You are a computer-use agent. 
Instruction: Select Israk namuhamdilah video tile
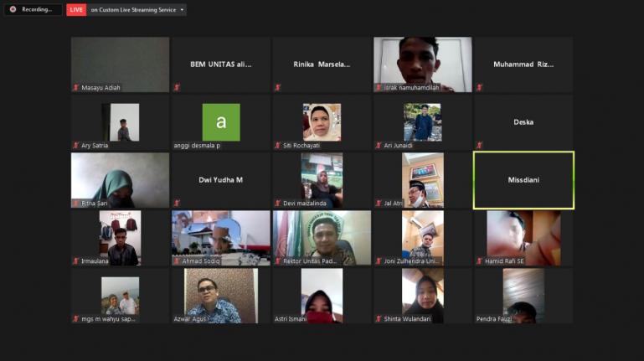point(422,62)
